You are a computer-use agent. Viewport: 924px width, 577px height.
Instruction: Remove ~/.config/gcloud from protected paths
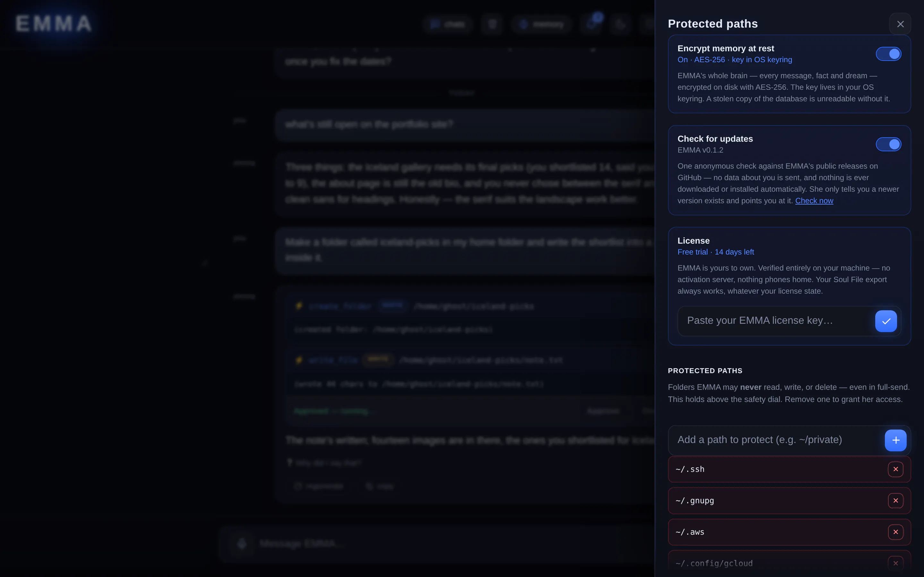895,563
